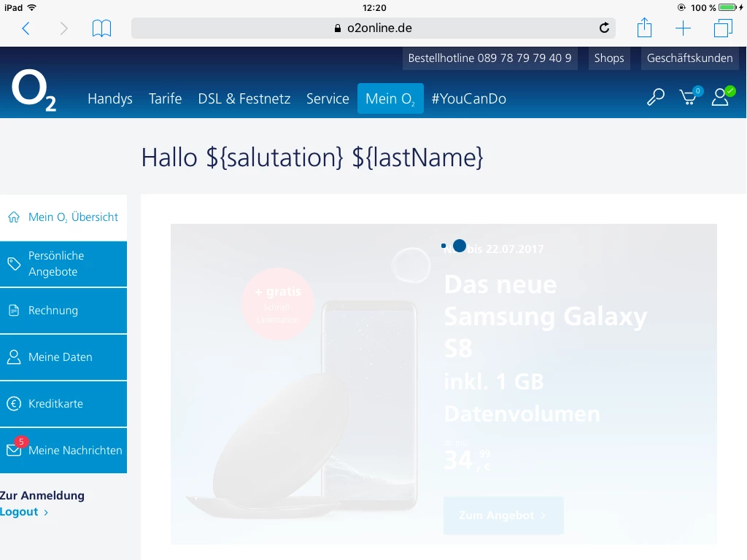Show all open Safari tabs

click(x=723, y=28)
